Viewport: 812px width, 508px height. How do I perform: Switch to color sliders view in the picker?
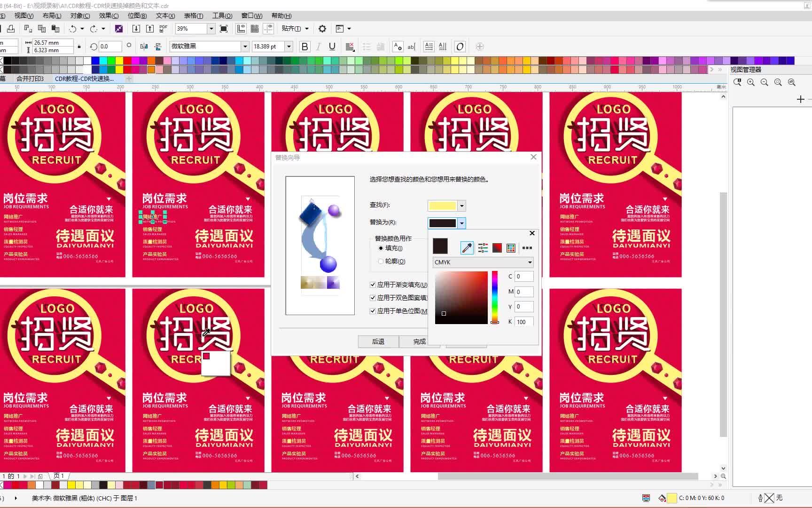pos(483,247)
